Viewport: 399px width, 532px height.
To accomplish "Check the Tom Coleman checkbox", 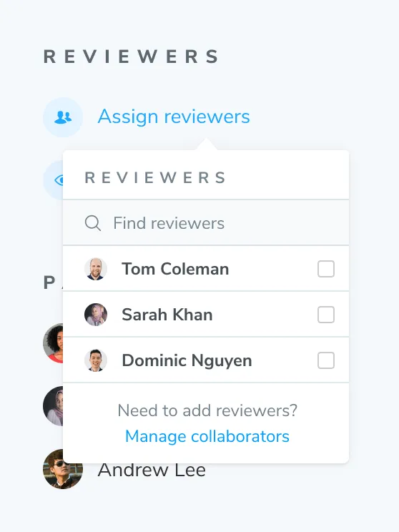I will pyautogui.click(x=326, y=269).
